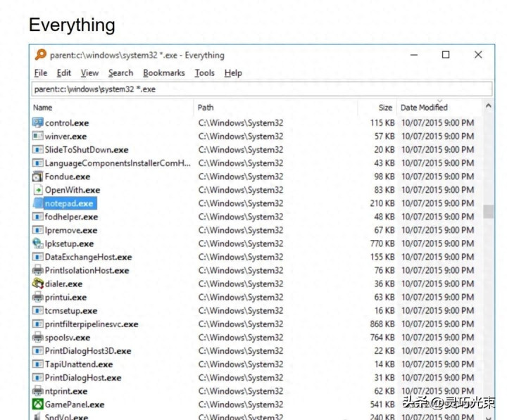Click the lpksetup.exe globe icon
507x420 pixels.
tap(38, 243)
